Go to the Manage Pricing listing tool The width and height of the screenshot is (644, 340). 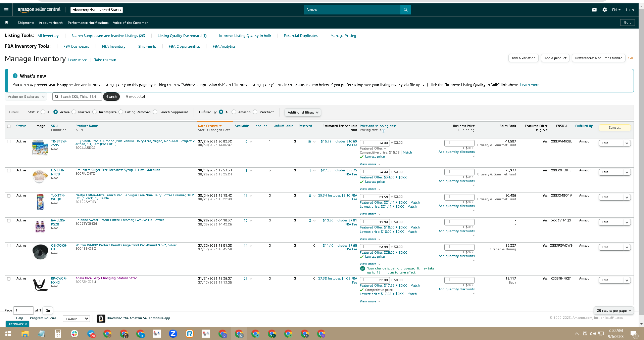point(343,36)
